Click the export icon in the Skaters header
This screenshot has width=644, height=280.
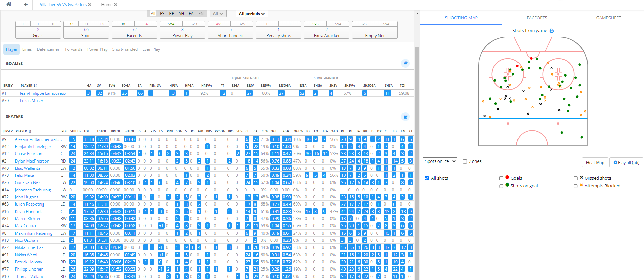(405, 117)
